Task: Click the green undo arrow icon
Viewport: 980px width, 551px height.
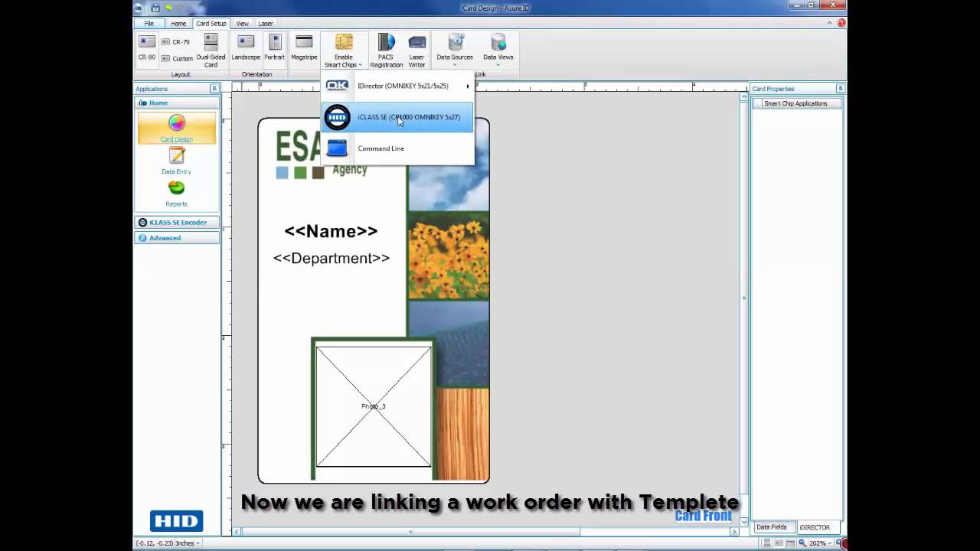Action: 168,8
